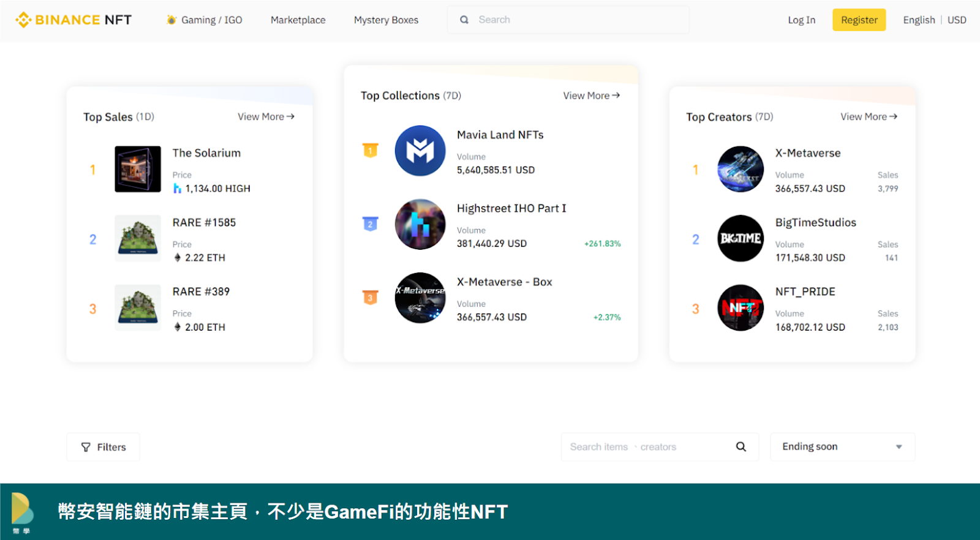
Task: Open RARE #1585 thumbnail
Action: pos(138,238)
